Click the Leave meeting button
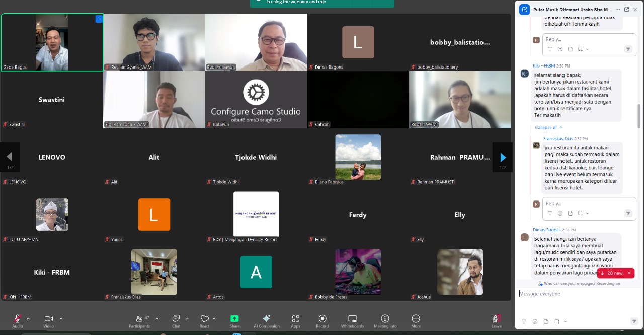 click(x=496, y=321)
